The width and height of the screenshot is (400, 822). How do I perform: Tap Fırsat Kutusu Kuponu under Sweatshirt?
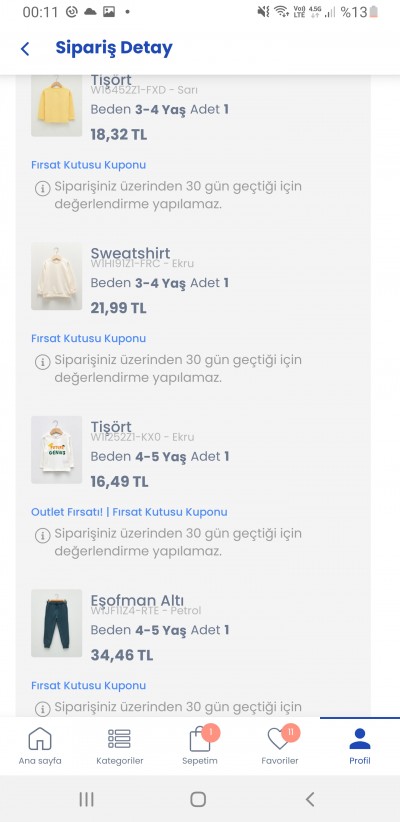[89, 338]
